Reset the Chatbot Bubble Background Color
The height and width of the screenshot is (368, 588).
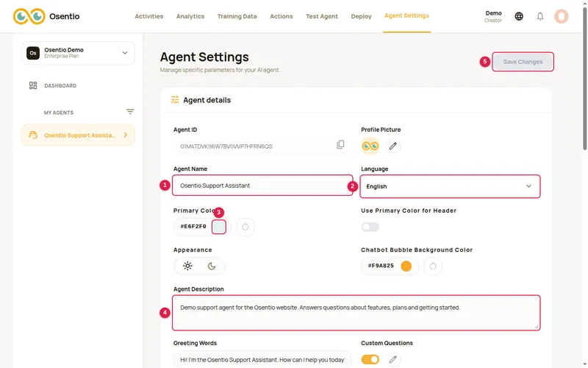click(433, 266)
